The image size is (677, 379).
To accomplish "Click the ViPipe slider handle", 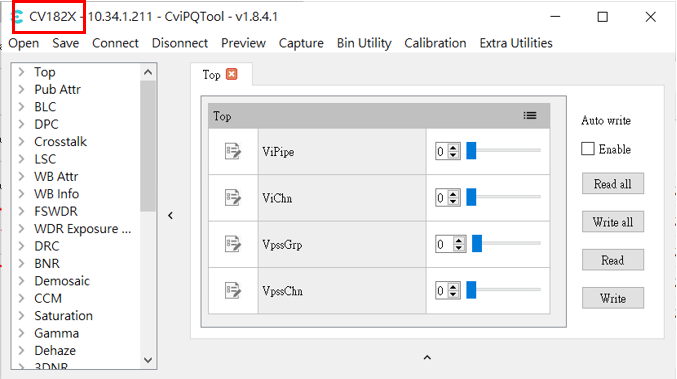I will [471, 151].
